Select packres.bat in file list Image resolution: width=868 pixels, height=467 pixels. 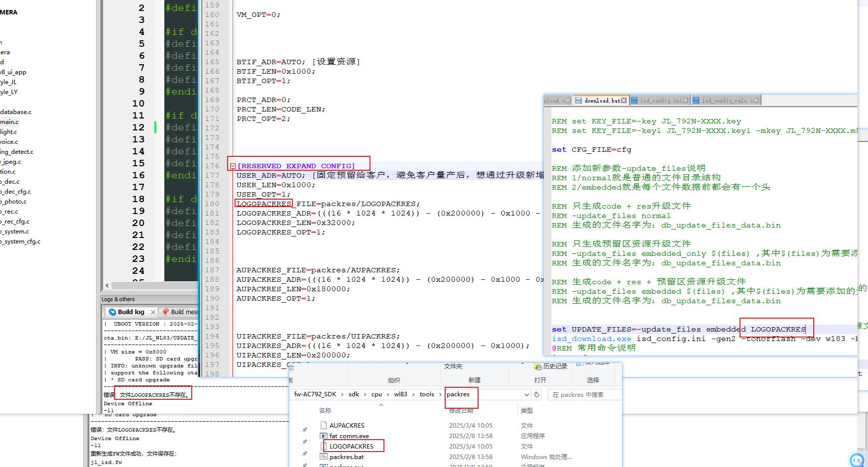click(x=347, y=457)
